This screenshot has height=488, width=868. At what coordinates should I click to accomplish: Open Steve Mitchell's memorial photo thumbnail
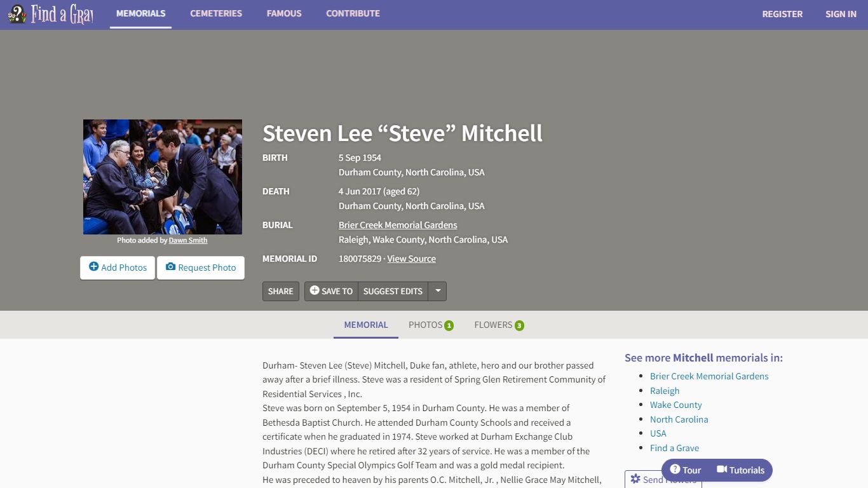[x=163, y=177]
